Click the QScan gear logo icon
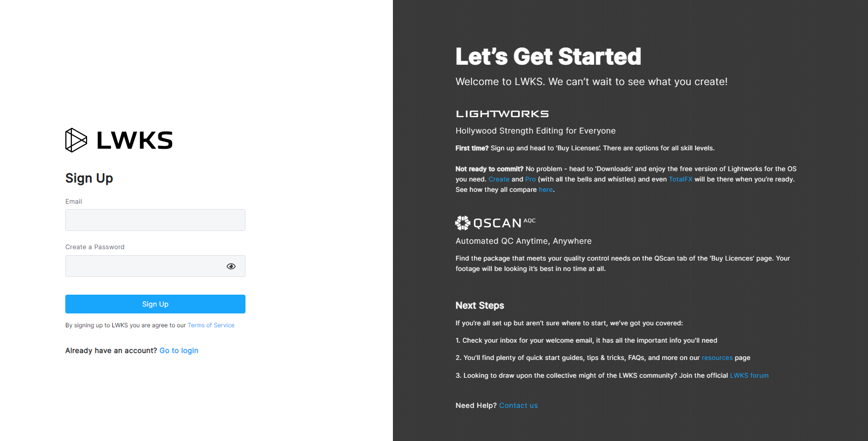 pos(463,223)
